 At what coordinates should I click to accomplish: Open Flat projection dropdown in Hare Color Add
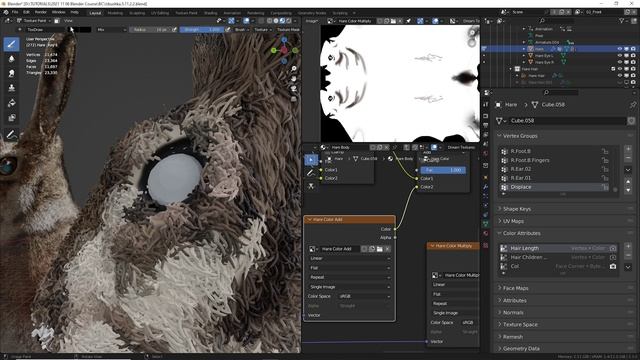[x=350, y=268]
